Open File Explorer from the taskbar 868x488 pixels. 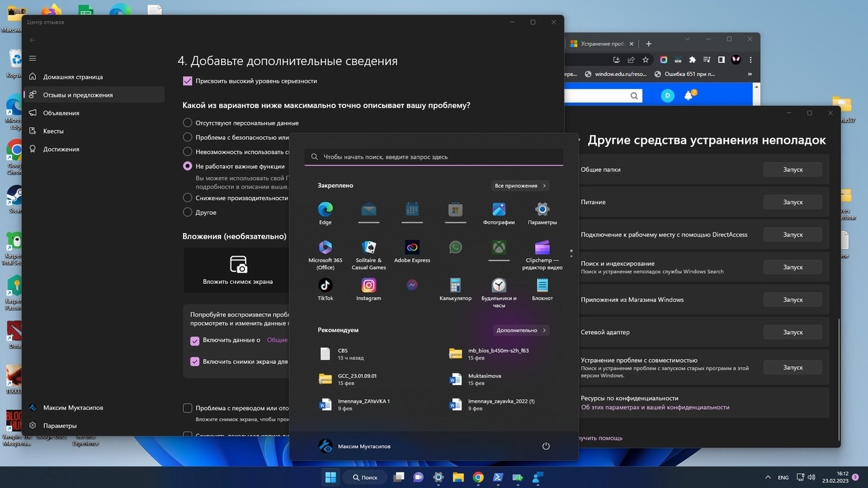[x=458, y=477]
